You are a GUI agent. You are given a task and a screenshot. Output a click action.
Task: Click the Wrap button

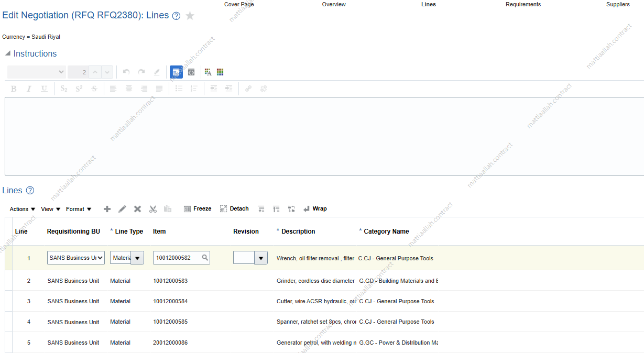(x=315, y=208)
